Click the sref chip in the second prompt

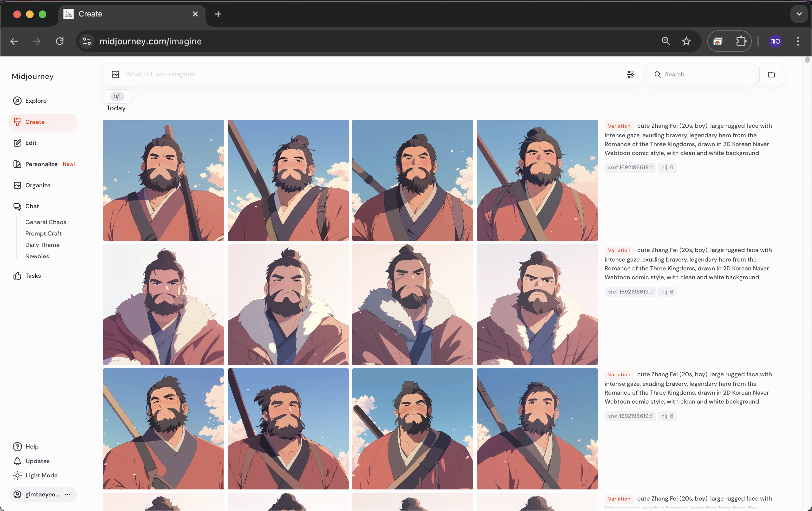coord(630,292)
